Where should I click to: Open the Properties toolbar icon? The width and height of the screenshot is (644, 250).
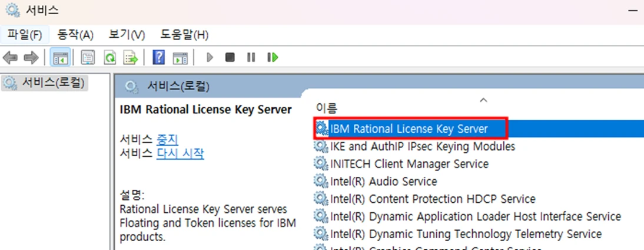(x=88, y=58)
